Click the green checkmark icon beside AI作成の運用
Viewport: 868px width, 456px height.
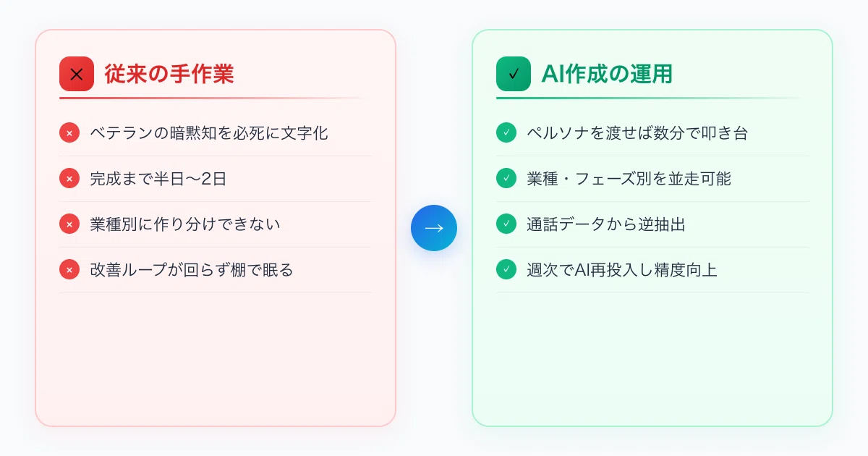coord(514,74)
